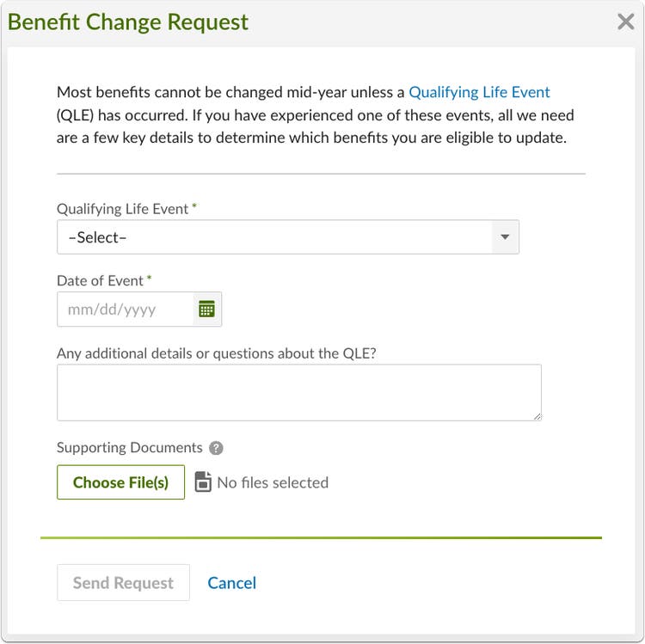Cancel the benefit change request
Screen dimensions: 645x644
click(231, 583)
